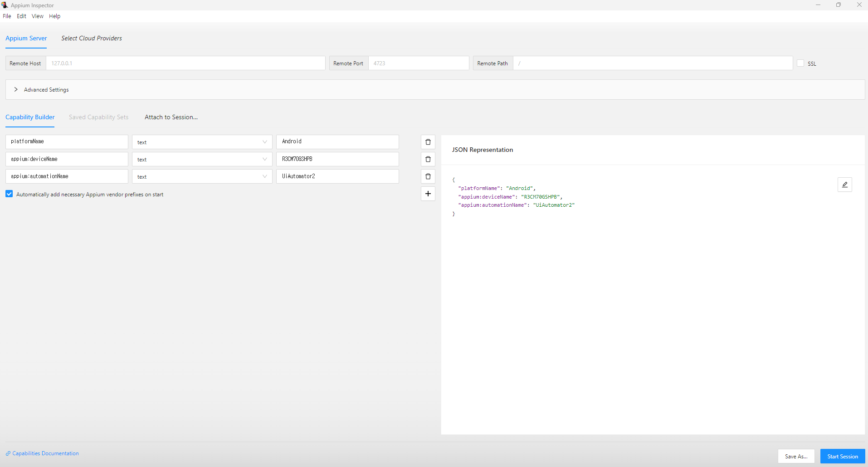Image resolution: width=868 pixels, height=467 pixels.
Task: Open the Attach to Session tab
Action: tap(171, 117)
